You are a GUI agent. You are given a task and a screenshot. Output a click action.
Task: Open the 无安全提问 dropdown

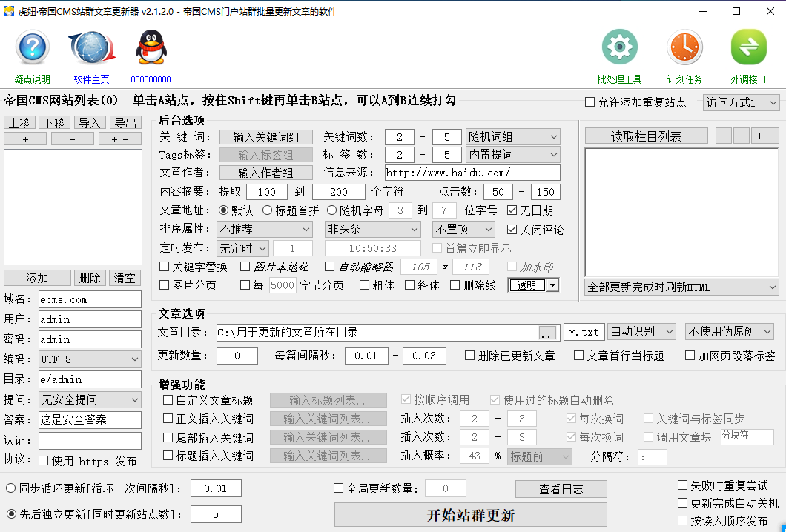click(x=90, y=400)
